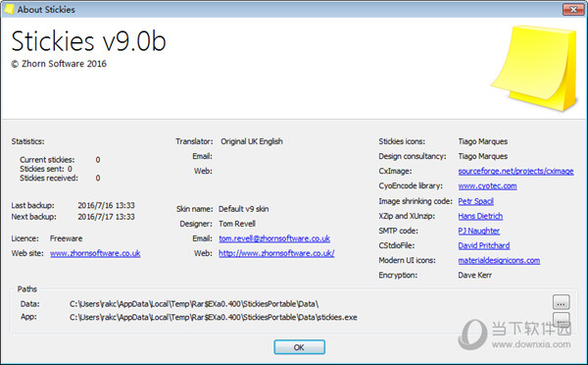This screenshot has height=365, width=588.
Task: Click the 'Statistics:' heading
Action: coord(27,141)
